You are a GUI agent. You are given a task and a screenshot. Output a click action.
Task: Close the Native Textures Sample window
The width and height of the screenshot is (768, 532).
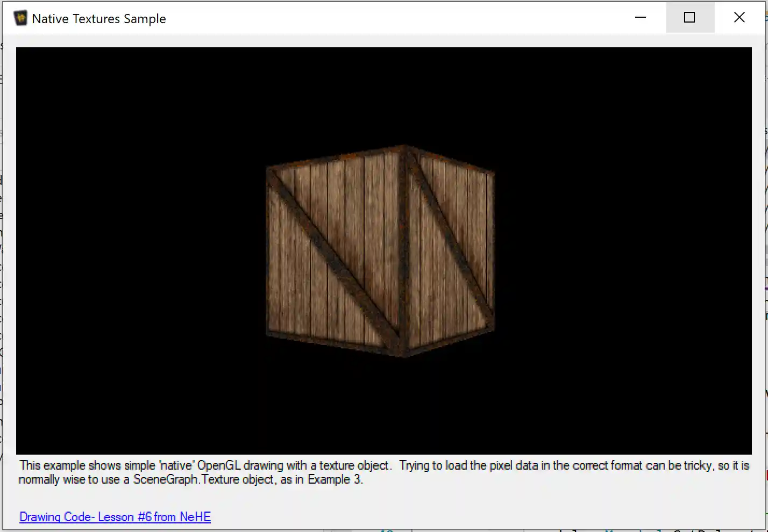[739, 18]
